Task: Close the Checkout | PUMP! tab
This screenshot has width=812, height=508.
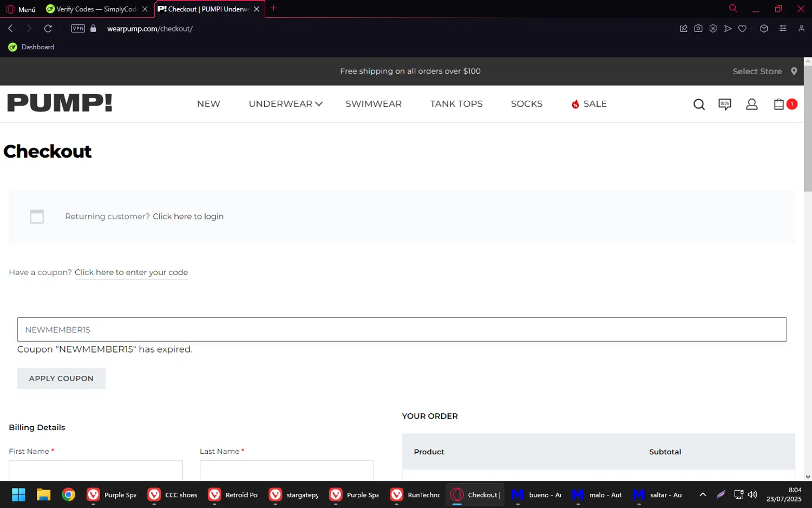Action: pos(257,9)
